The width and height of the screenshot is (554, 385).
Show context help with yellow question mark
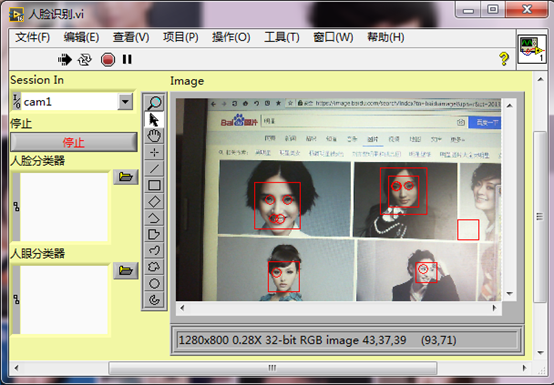click(504, 59)
